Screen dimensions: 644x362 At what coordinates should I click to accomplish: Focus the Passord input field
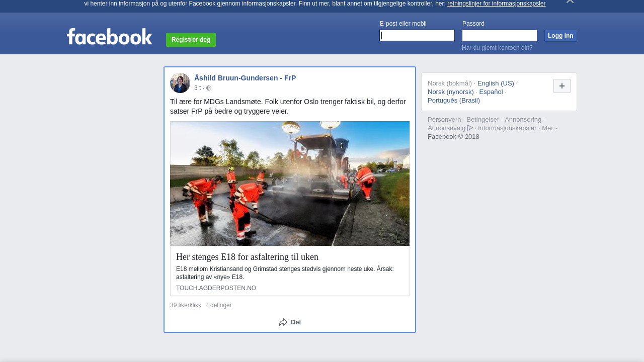point(500,35)
